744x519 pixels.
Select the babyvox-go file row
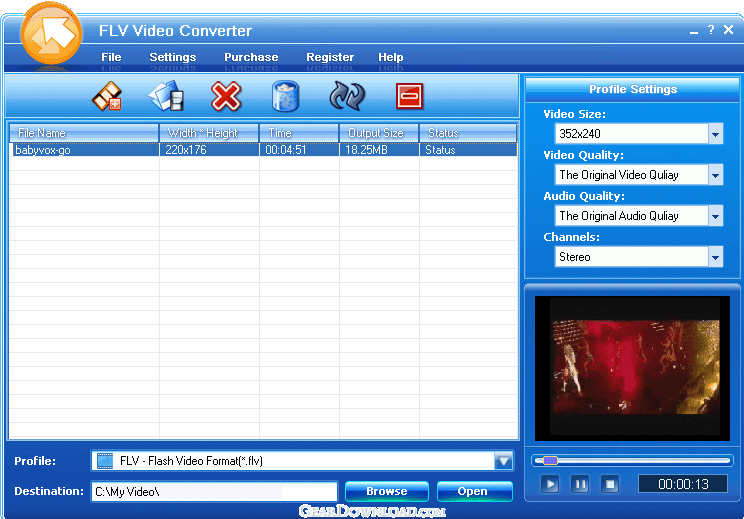click(263, 150)
